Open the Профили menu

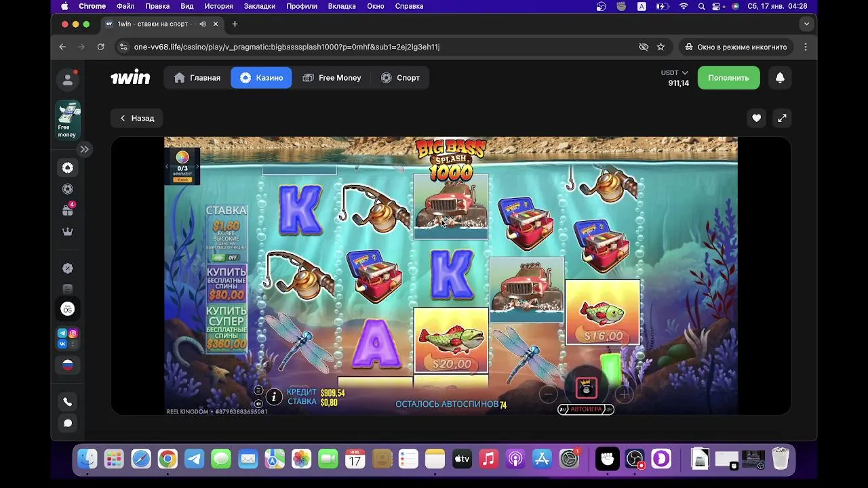tap(302, 6)
